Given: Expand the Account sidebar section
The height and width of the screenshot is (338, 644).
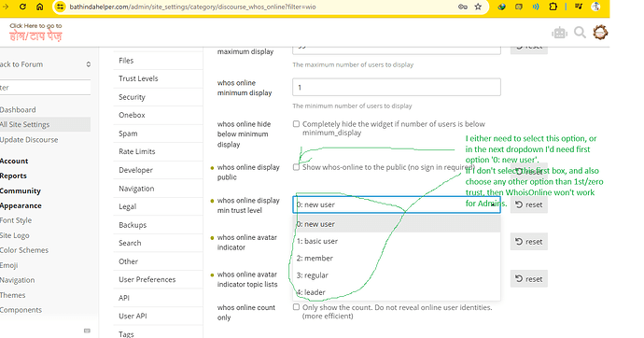Looking at the screenshot, I should click(x=14, y=161).
